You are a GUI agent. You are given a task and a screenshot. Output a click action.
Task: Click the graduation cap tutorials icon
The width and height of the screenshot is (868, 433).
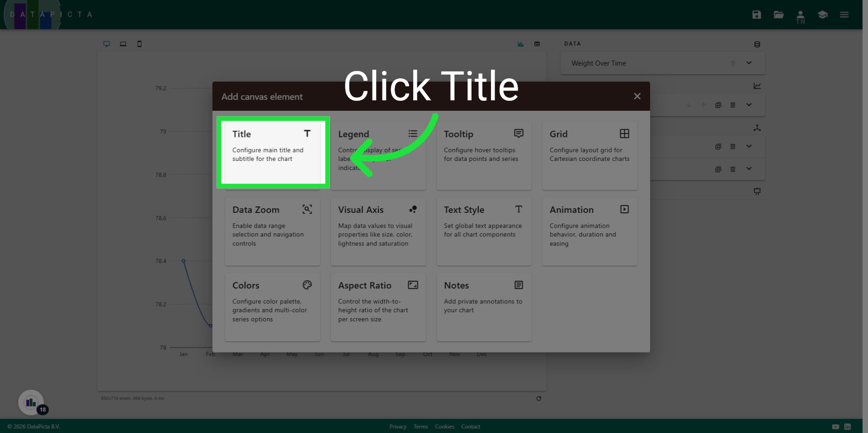pos(822,14)
